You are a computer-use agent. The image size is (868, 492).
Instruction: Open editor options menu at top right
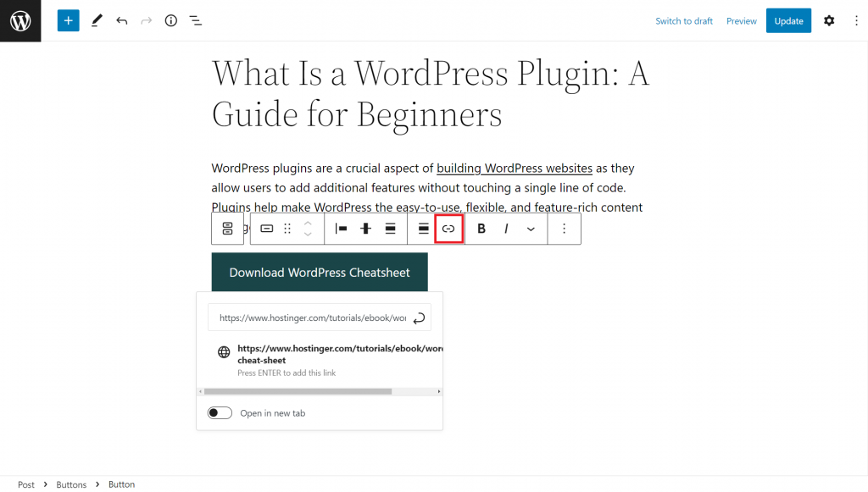(x=857, y=20)
